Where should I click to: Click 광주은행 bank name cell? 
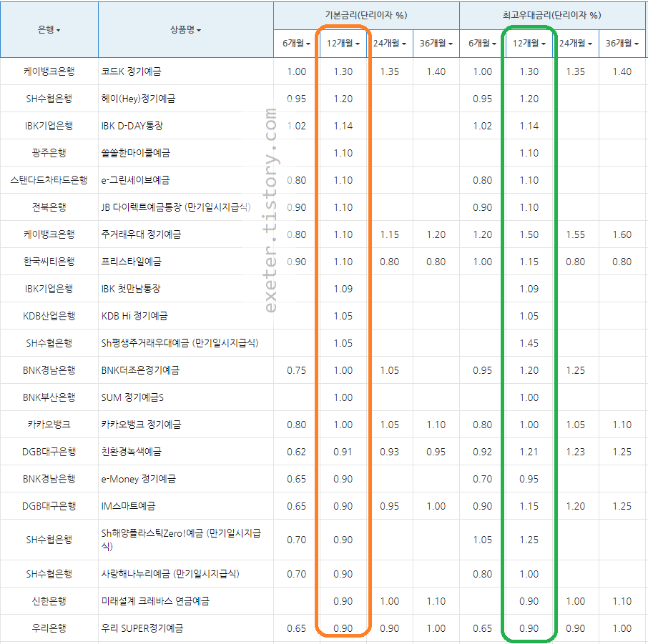pyautogui.click(x=49, y=153)
